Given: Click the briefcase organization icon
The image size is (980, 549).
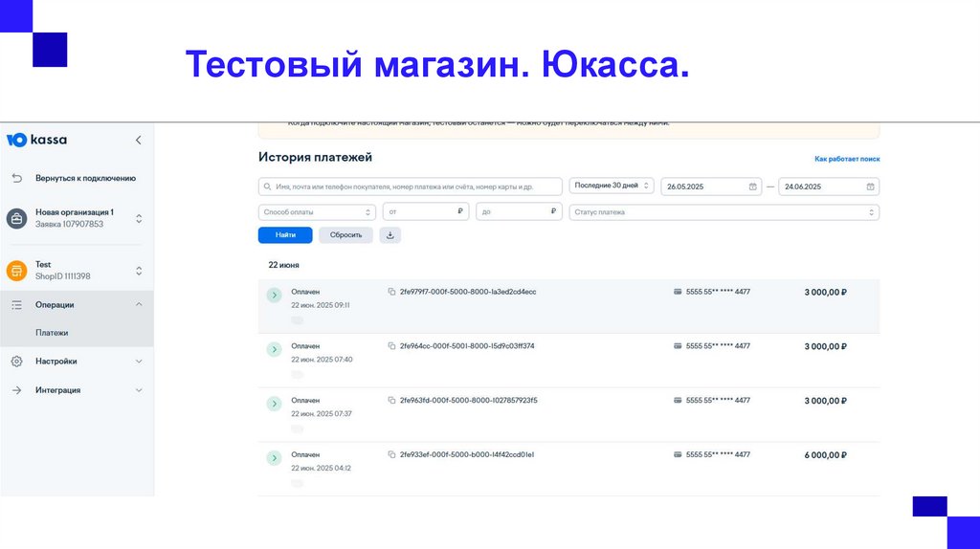Looking at the screenshot, I should coord(17,218).
